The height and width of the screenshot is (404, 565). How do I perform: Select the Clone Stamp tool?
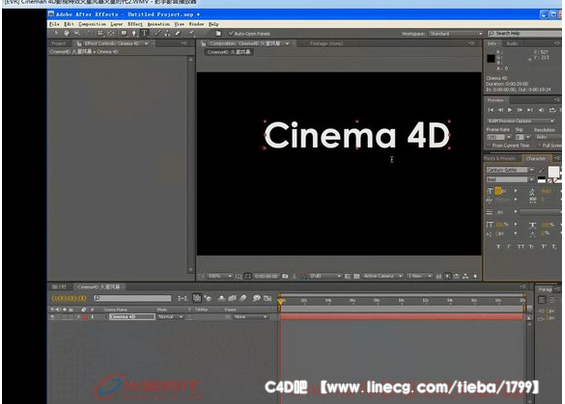click(168, 34)
